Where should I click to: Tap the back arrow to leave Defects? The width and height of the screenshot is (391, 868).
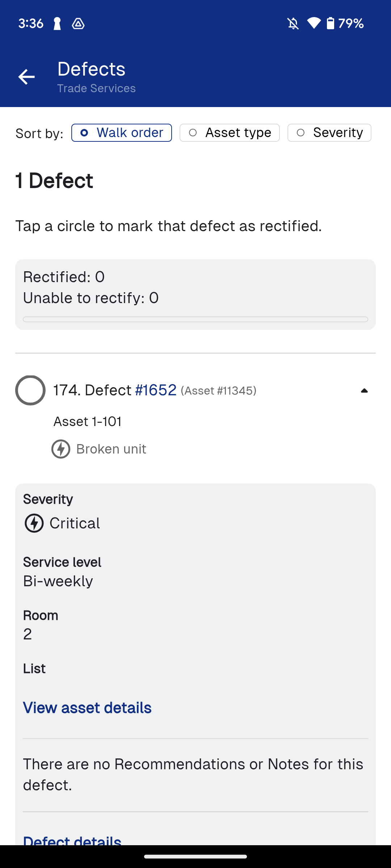[x=27, y=76]
